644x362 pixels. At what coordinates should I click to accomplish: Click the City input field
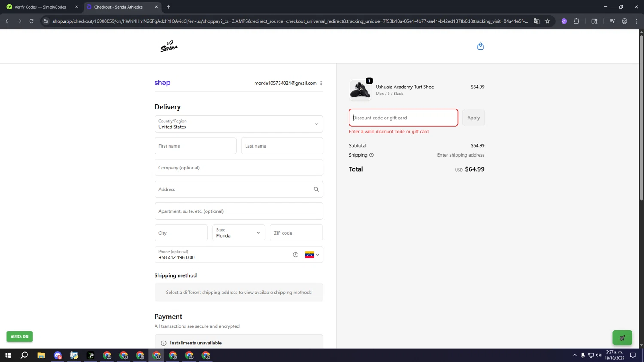pos(181,233)
